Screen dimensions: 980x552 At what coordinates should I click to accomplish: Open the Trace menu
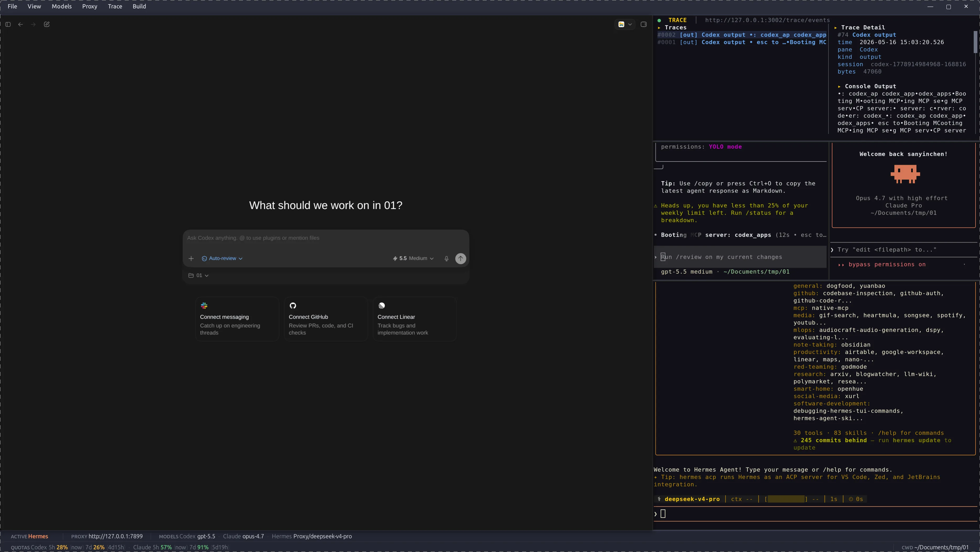[x=115, y=7]
